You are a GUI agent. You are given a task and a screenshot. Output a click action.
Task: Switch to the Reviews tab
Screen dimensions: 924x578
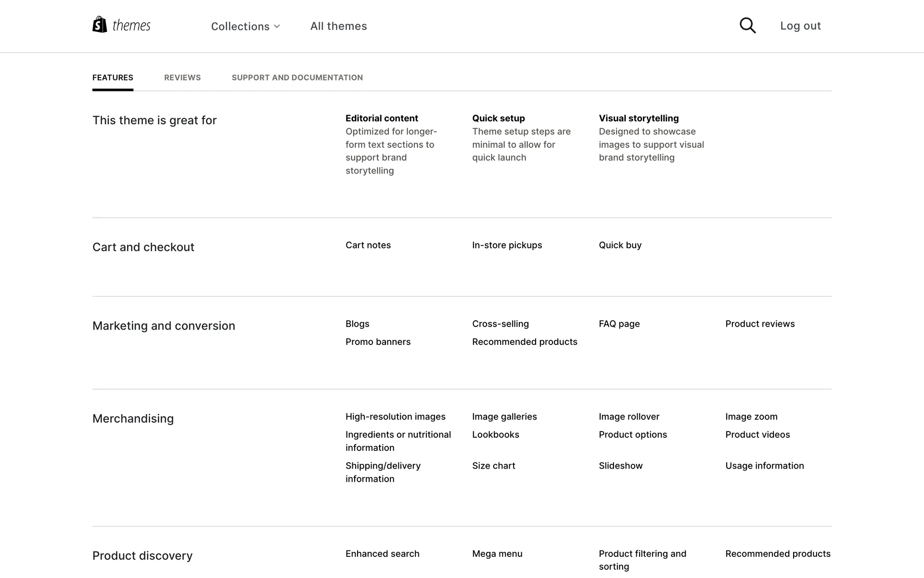click(x=182, y=78)
